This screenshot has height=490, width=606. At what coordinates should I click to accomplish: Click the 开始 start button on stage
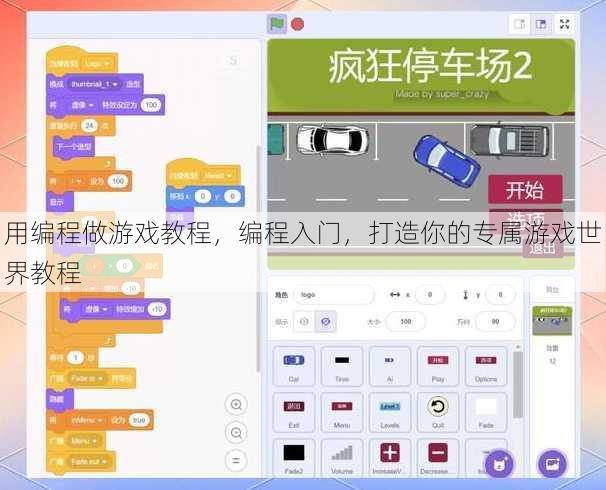pyautogui.click(x=525, y=190)
